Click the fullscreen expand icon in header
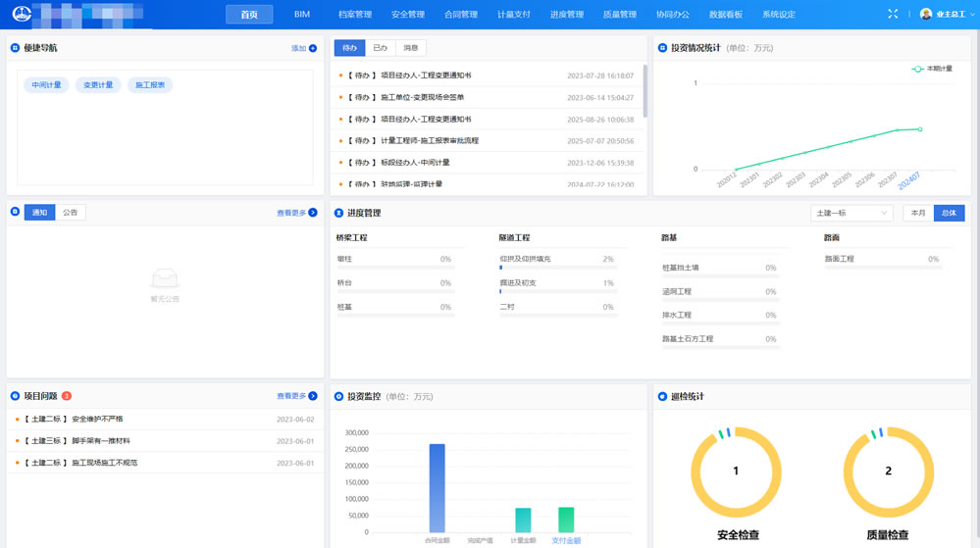The height and width of the screenshot is (548, 980). coord(893,14)
